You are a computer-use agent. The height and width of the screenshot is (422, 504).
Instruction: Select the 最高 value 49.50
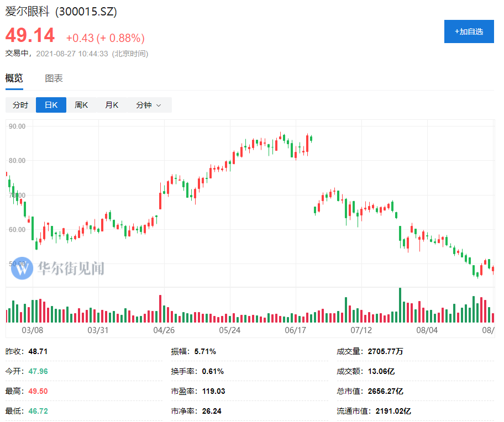38,391
